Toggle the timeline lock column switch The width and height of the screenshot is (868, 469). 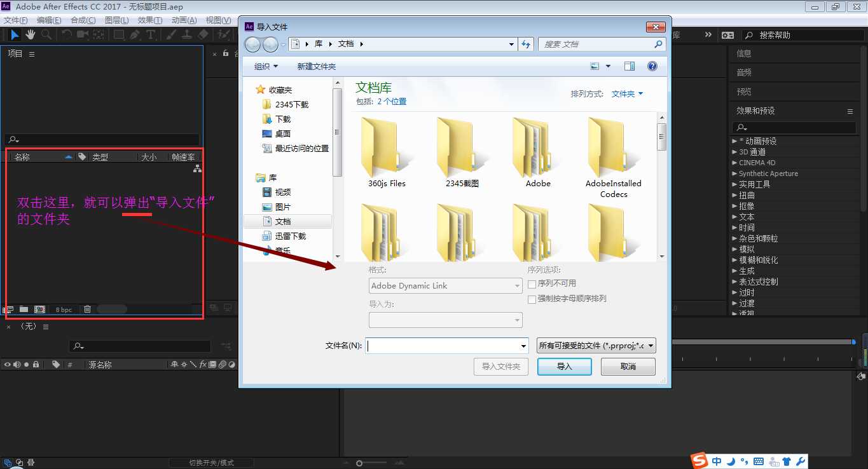click(x=36, y=365)
